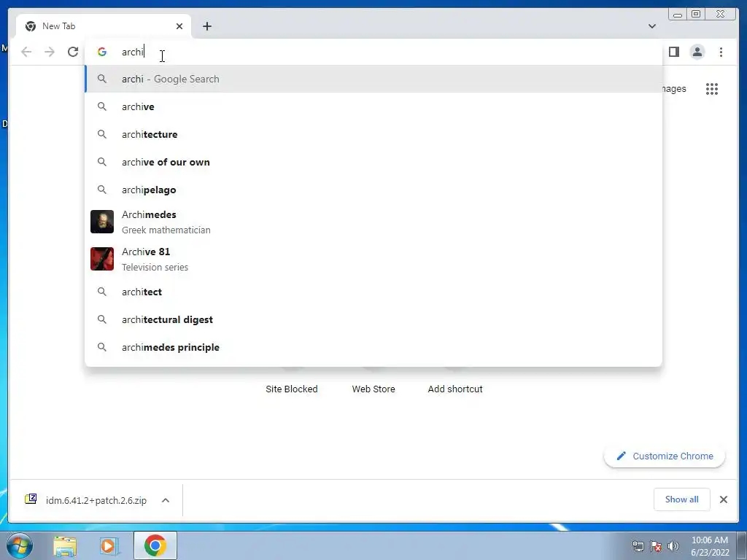Click the search icon beside 'archimedes principle'
The image size is (747, 560).
pyautogui.click(x=102, y=347)
